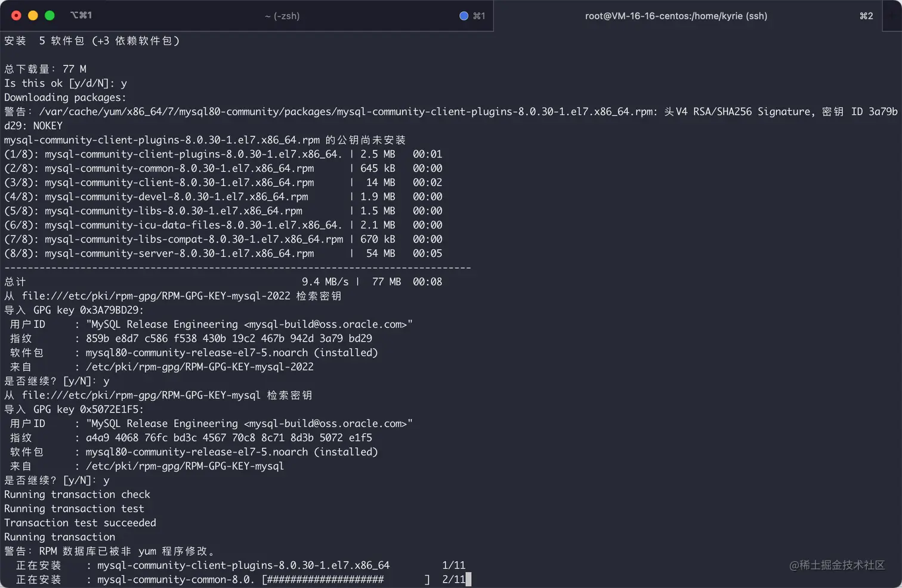Click the 'GPG key 0x5072E1F5' import line
The height and width of the screenshot is (588, 902).
tap(74, 410)
